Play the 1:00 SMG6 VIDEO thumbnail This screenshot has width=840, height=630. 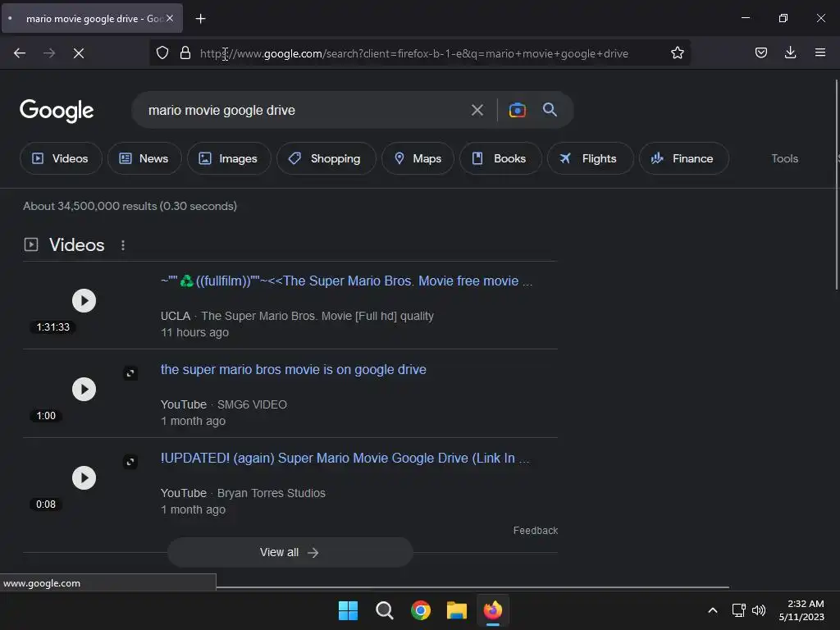(84, 389)
